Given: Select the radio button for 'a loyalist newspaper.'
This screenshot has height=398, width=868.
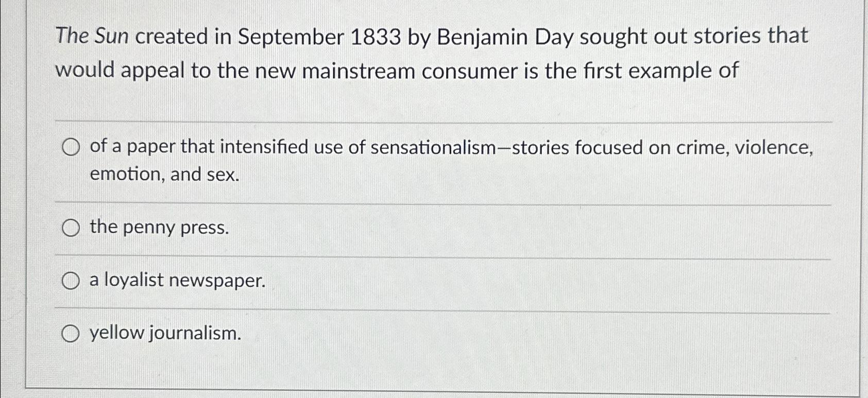Looking at the screenshot, I should [71, 280].
